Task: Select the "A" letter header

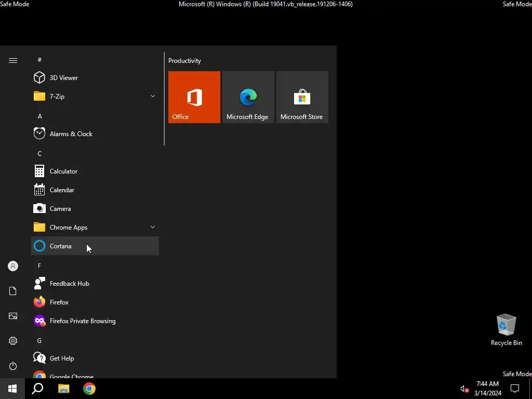Action: pyautogui.click(x=39, y=116)
